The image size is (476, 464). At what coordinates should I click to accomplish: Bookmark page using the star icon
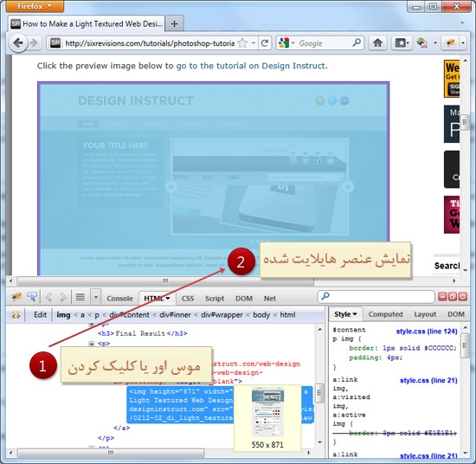pyautogui.click(x=242, y=43)
